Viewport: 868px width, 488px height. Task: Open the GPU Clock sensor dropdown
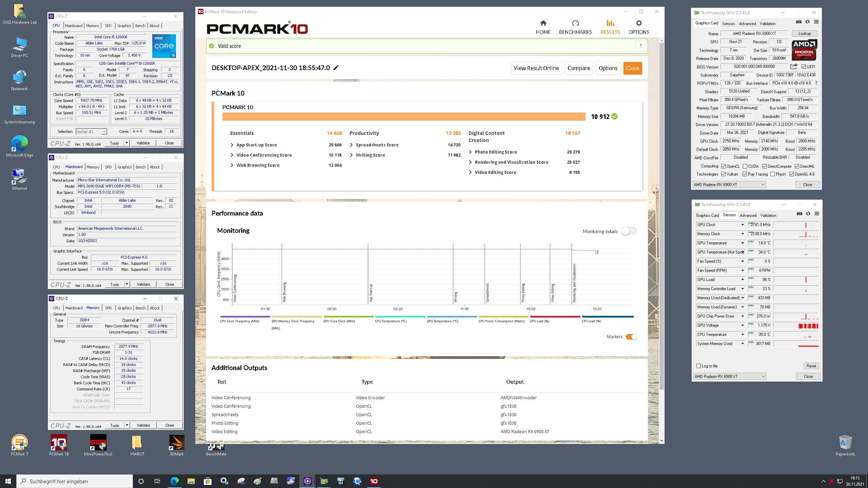coord(743,225)
